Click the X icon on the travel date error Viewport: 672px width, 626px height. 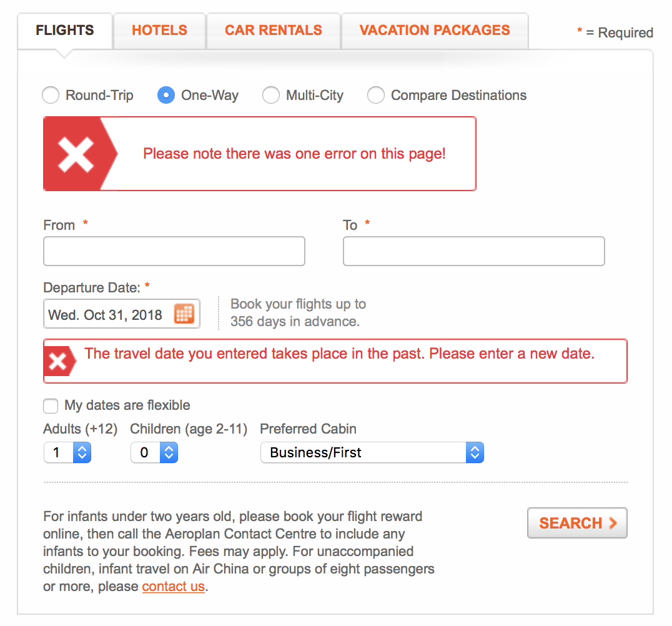pos(59,360)
